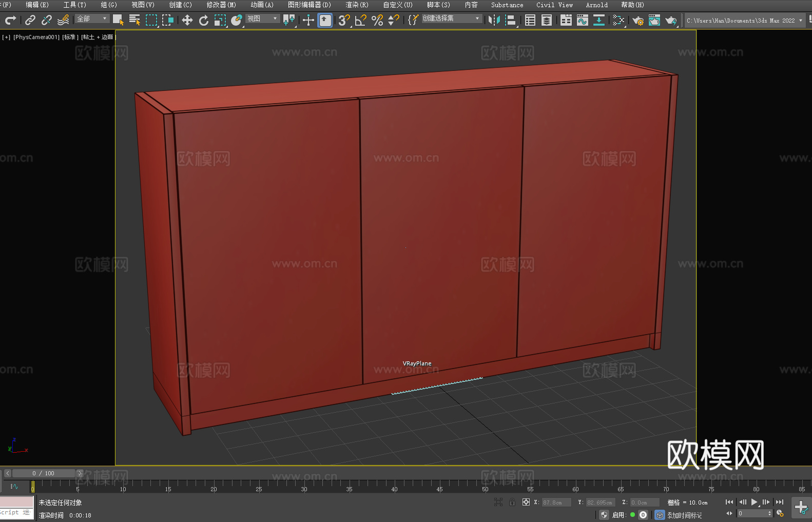812x522 pixels.
Task: Toggle Keyboard Shortcut Override button
Action: pos(325,20)
